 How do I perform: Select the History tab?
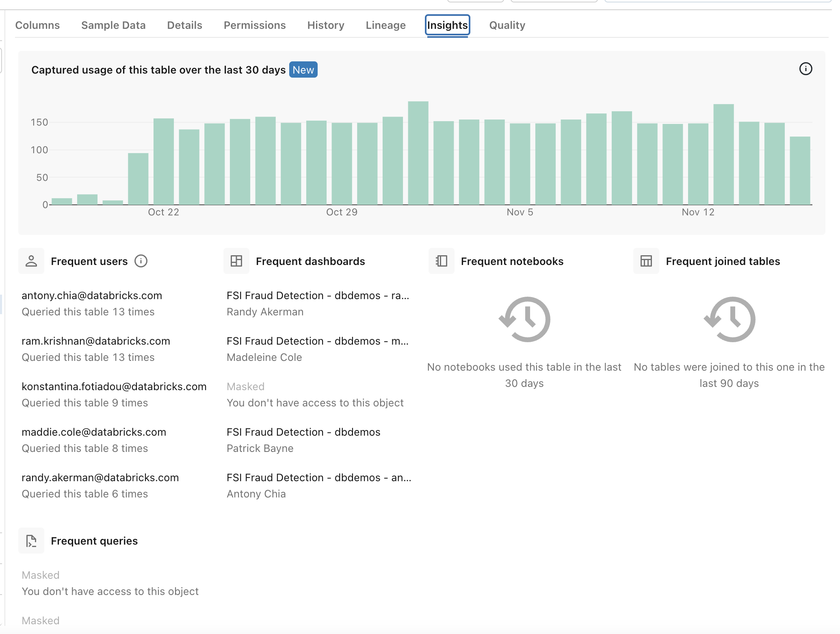coord(325,25)
